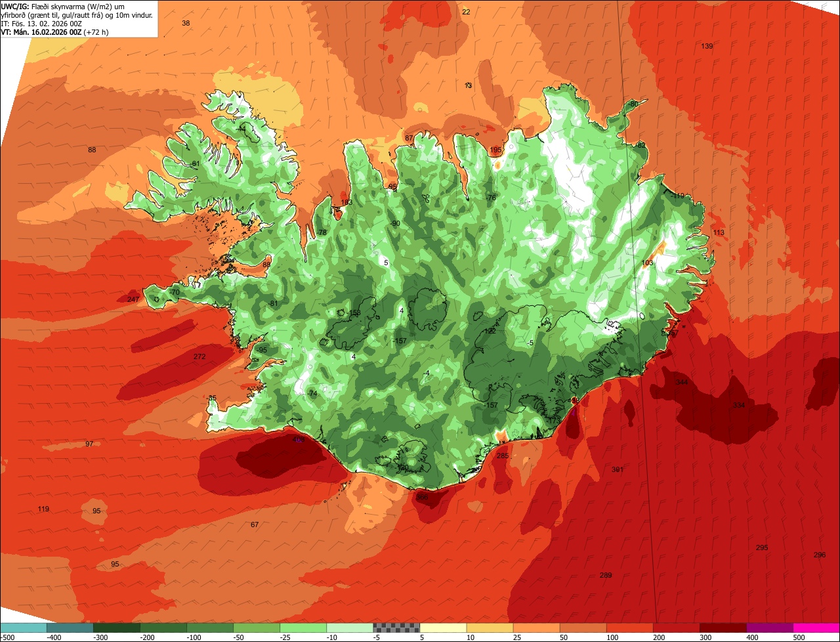The width and height of the screenshot is (840, 642).
Task: Click the -100 to -50 green legend swatch
Action: tap(210, 627)
